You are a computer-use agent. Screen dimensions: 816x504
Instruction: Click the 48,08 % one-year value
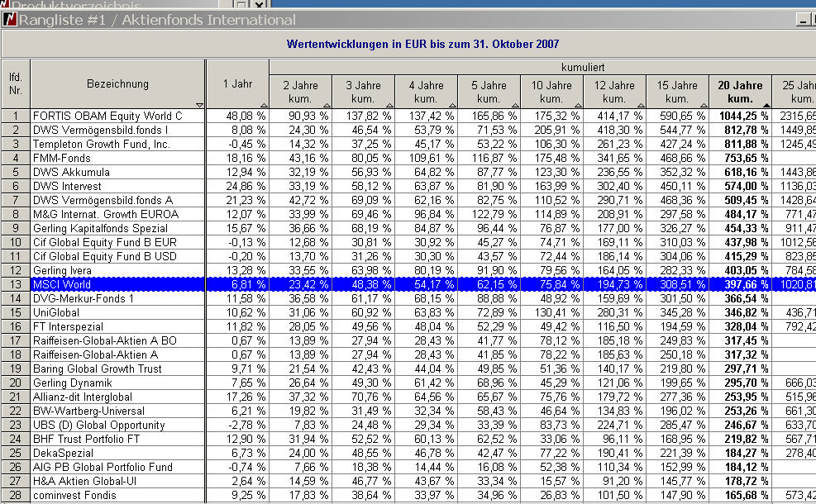246,116
